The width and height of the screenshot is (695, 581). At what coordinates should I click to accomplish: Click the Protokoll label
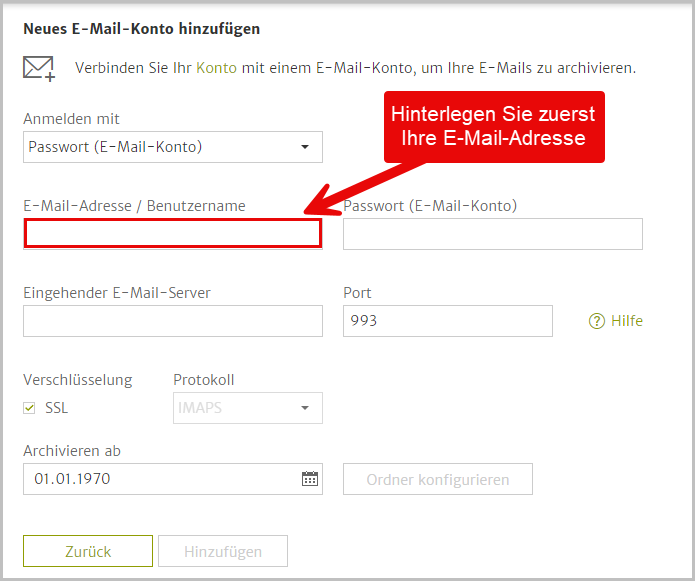[203, 380]
